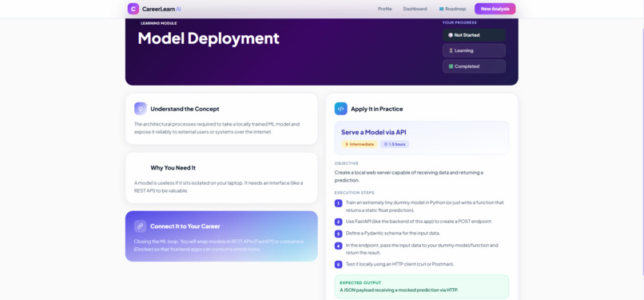This screenshot has width=644, height=300.
Task: Click the Use FastAPI step text
Action: pos(419,222)
